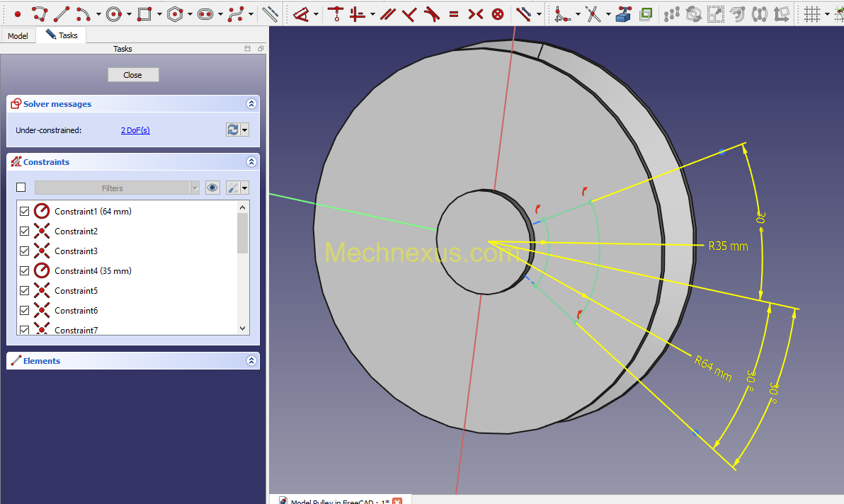Open the slot tool dropdown arrow
Screen dimensions: 844x504
click(221, 15)
